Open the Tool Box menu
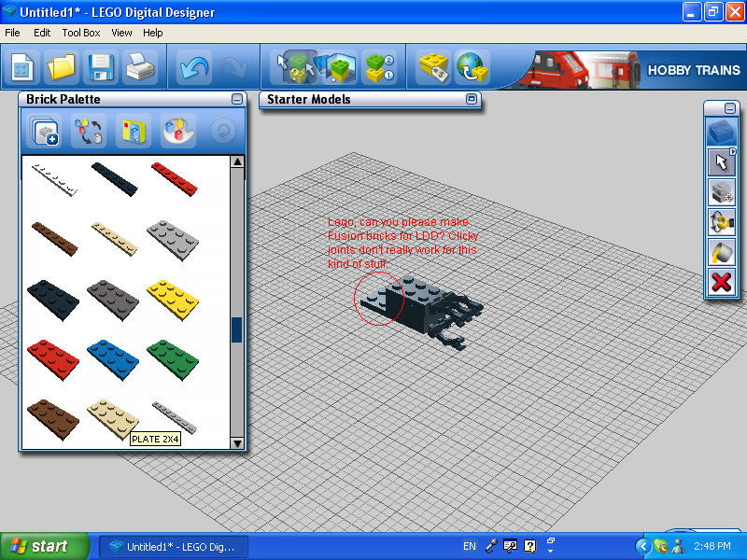Image resolution: width=747 pixels, height=560 pixels. [x=81, y=33]
